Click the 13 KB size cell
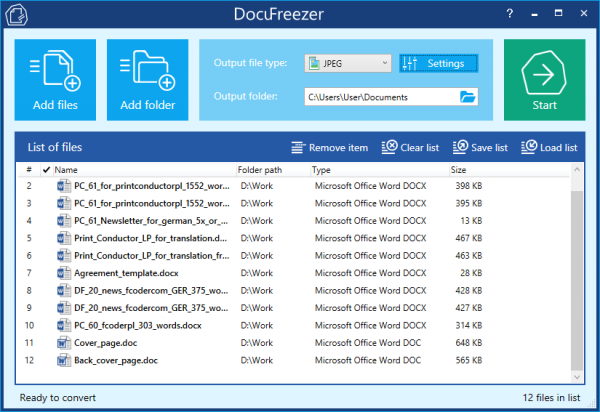Image resolution: width=600 pixels, height=412 pixels. click(471, 221)
